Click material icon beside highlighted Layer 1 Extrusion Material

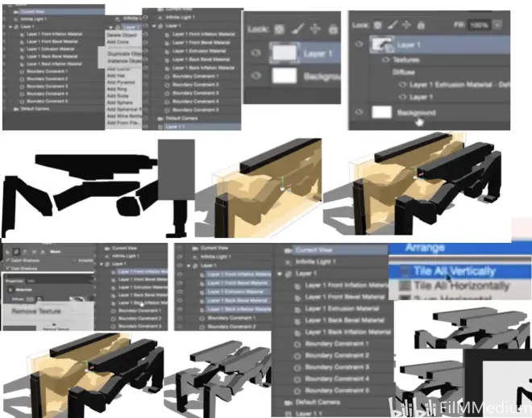[x=202, y=292]
